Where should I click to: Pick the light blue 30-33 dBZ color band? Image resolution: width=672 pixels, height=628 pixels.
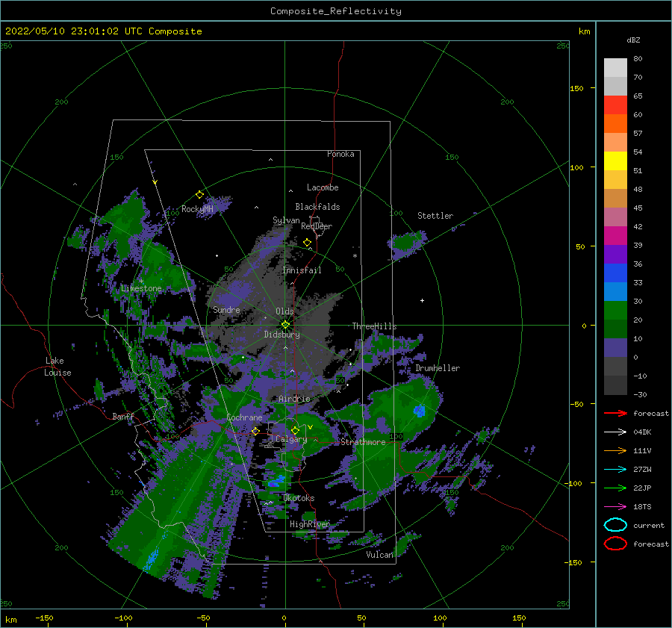tap(615, 291)
